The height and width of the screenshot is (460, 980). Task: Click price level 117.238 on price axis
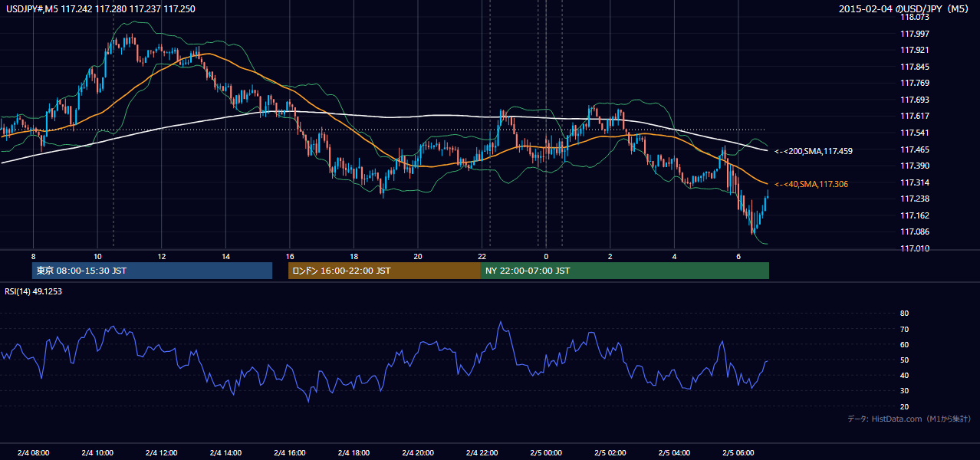[916, 199]
